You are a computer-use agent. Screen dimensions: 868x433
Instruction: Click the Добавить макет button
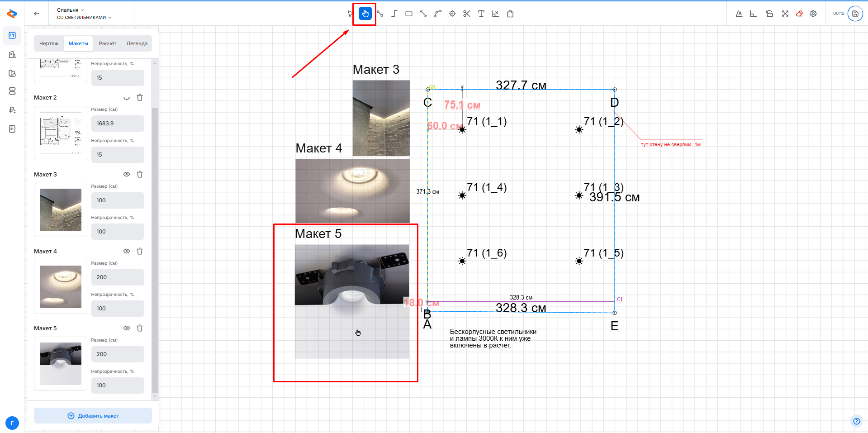(x=93, y=416)
